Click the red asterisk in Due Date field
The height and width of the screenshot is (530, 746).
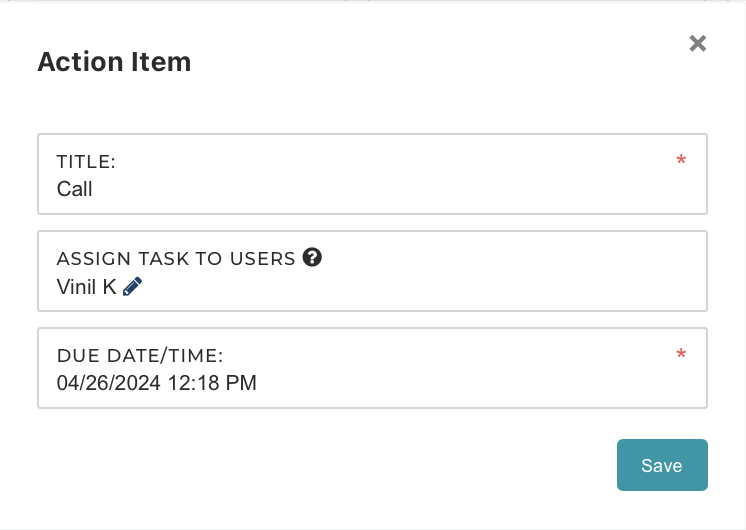[x=681, y=354]
